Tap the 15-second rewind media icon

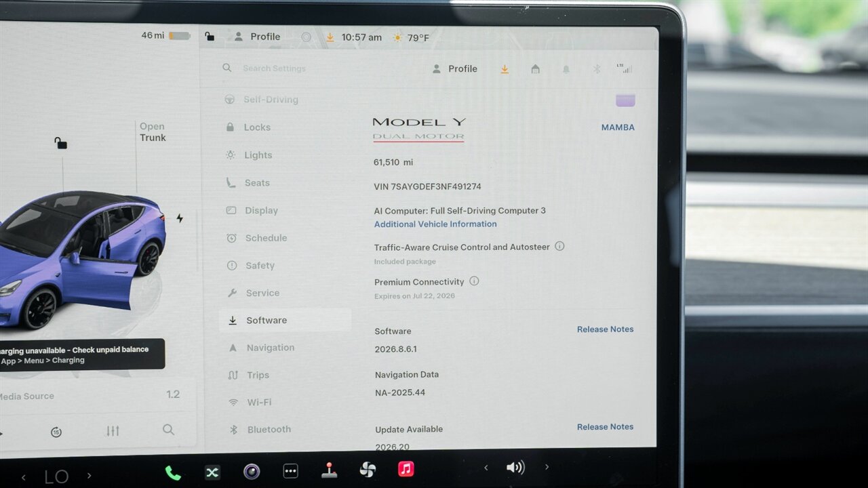point(56,432)
